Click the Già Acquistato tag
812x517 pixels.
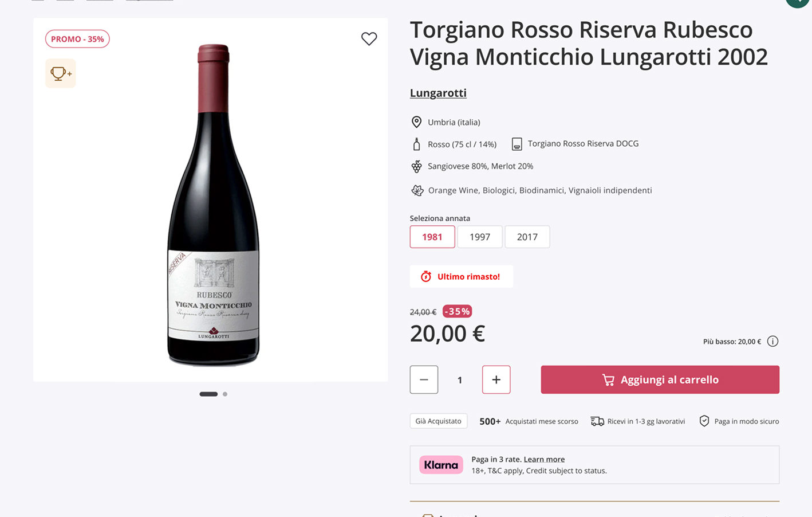(x=438, y=421)
